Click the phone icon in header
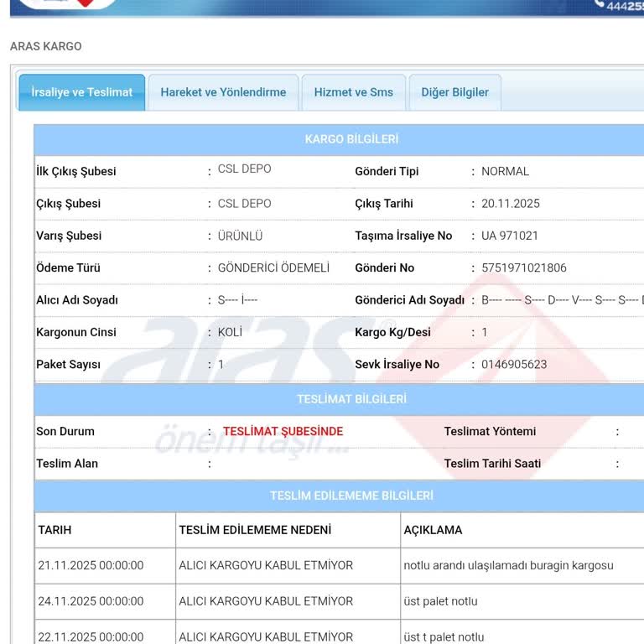 tap(599, 3)
